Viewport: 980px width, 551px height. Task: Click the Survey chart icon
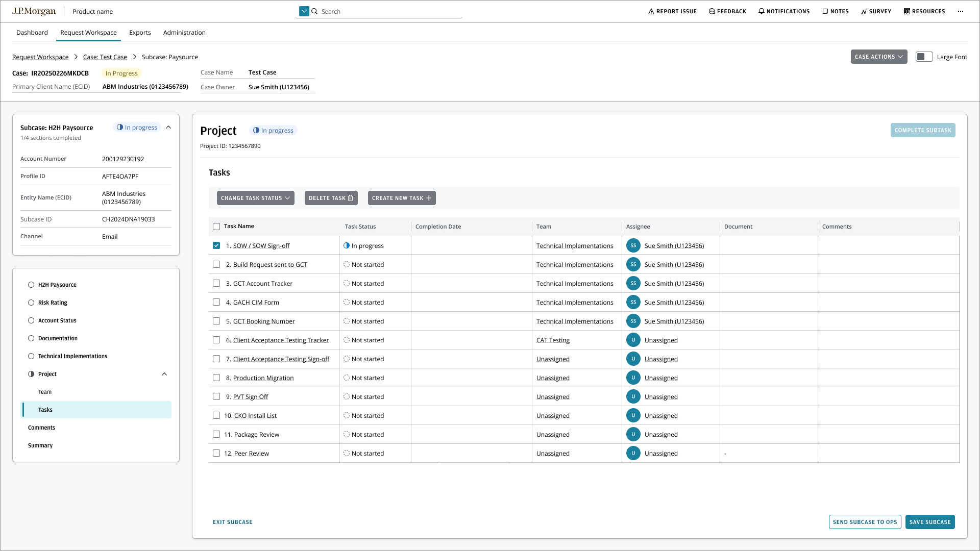point(864,11)
